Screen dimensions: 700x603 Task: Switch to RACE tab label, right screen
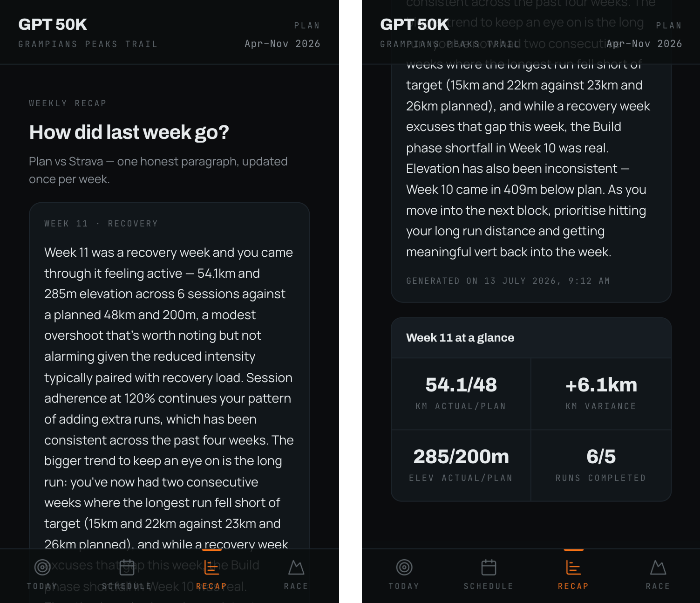click(x=658, y=586)
